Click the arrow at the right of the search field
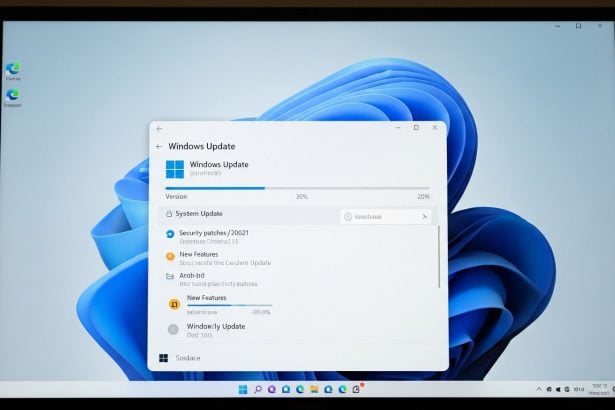The height and width of the screenshot is (410, 615). click(x=424, y=217)
